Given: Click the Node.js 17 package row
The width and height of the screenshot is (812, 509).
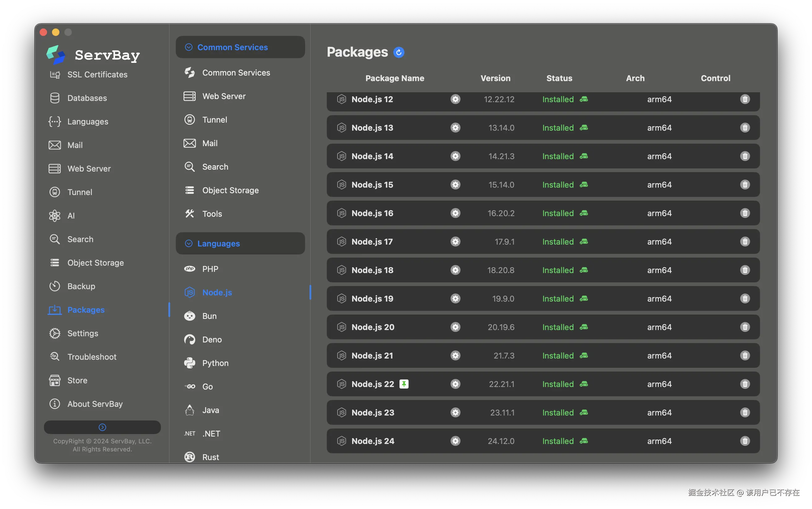Looking at the screenshot, I should point(372,242).
